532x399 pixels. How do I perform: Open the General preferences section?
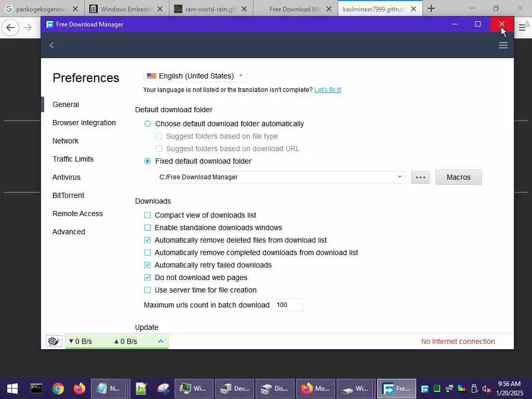pyautogui.click(x=66, y=104)
